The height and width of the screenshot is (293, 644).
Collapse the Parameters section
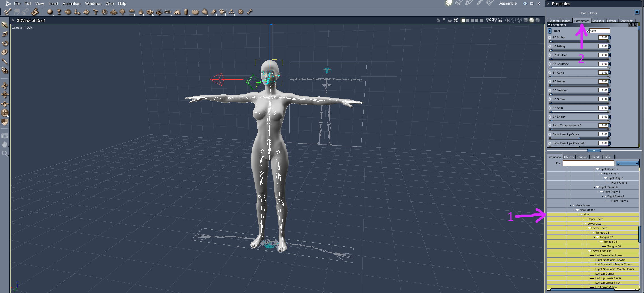[549, 25]
